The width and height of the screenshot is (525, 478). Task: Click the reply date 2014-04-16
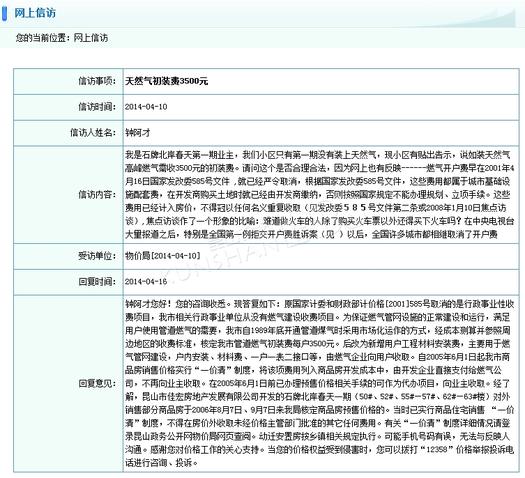(146, 282)
